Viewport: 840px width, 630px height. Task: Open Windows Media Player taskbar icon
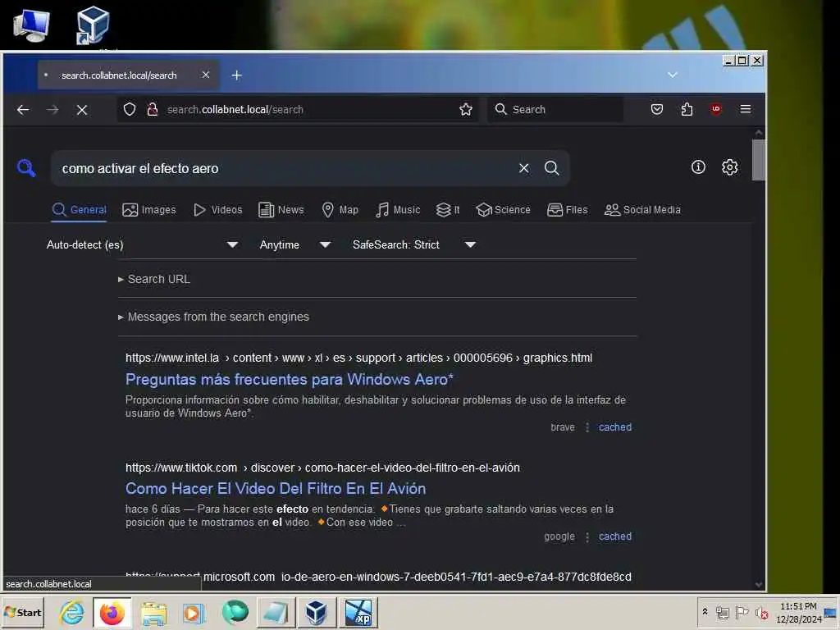click(194, 612)
